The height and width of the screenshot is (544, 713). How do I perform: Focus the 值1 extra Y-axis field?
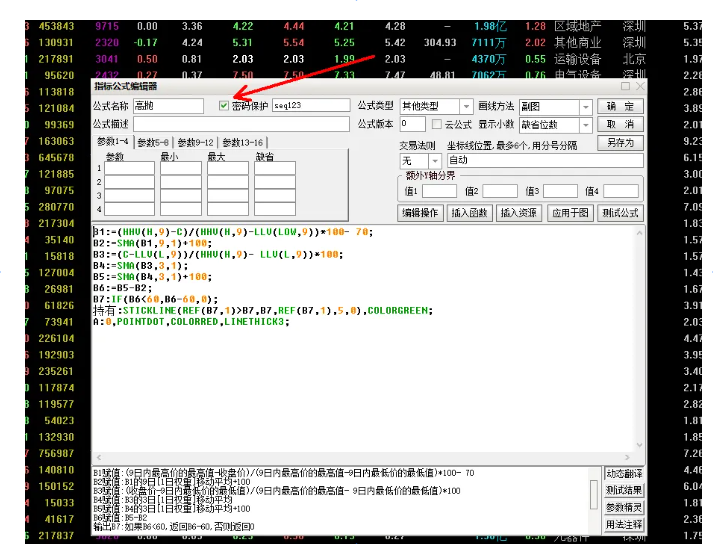pos(439,191)
